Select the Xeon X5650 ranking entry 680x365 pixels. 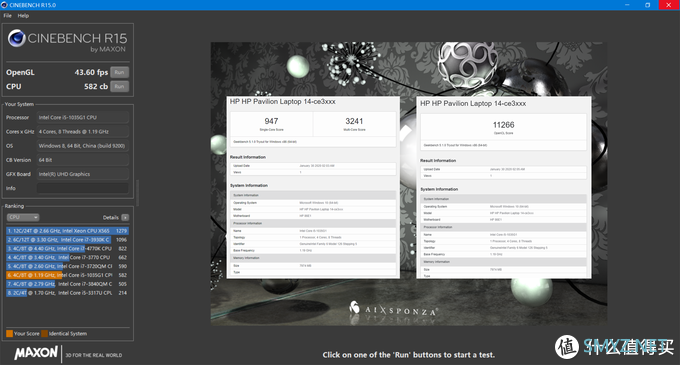(x=67, y=231)
